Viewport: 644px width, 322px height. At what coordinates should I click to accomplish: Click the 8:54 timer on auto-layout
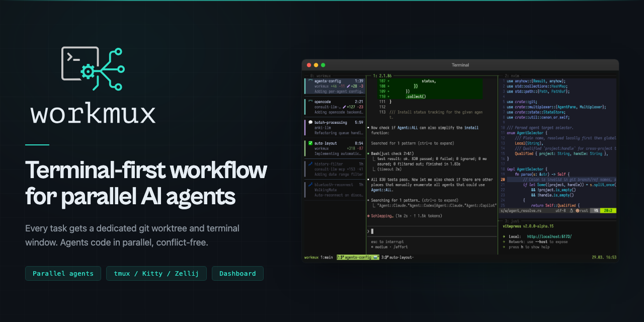tap(359, 143)
